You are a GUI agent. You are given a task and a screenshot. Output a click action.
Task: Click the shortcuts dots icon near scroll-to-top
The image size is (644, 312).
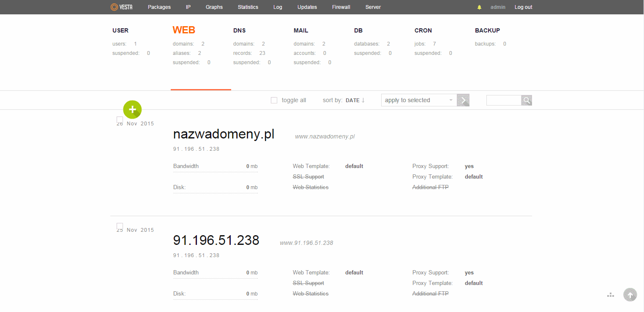(610, 295)
